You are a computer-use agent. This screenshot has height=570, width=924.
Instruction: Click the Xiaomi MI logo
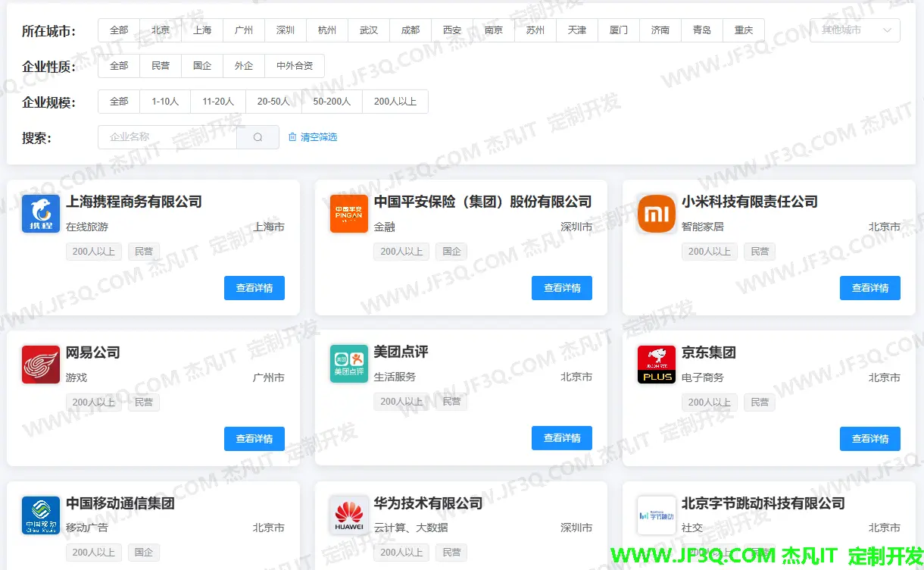(x=657, y=214)
